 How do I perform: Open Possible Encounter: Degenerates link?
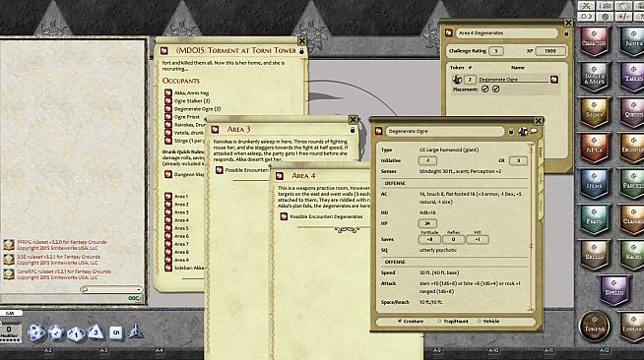click(x=284, y=216)
